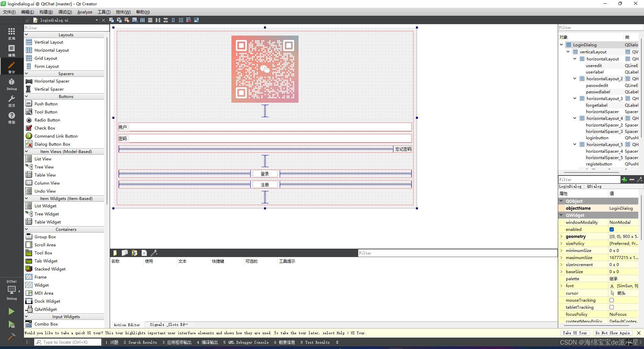Screen dimensions: 644x349
Task: Open the Welcome mode in the left sidebar
Action: (x=11, y=34)
